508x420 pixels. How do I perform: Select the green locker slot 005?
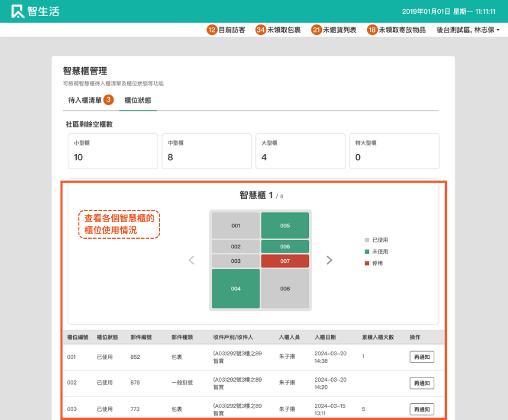click(285, 226)
